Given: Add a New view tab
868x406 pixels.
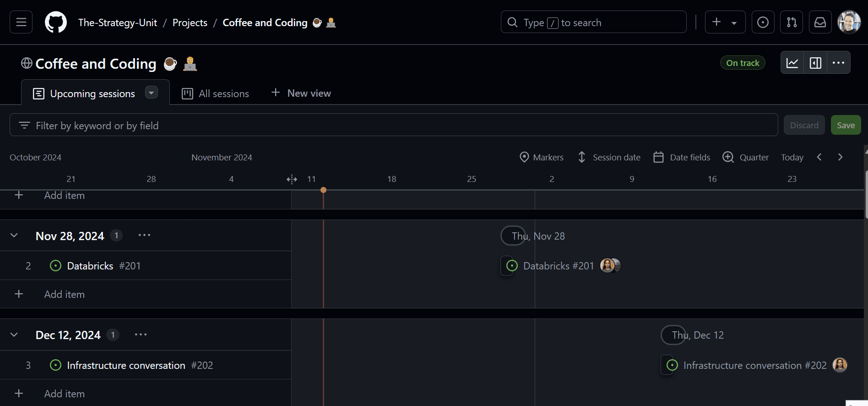Looking at the screenshot, I should (301, 93).
